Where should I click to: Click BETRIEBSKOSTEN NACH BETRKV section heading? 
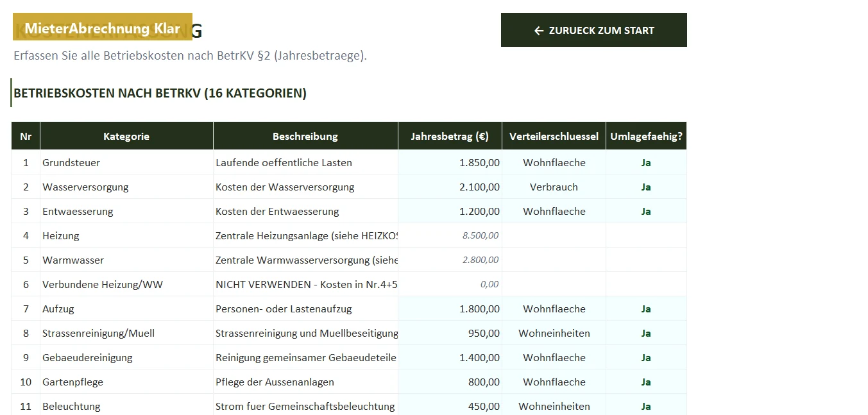(x=160, y=93)
